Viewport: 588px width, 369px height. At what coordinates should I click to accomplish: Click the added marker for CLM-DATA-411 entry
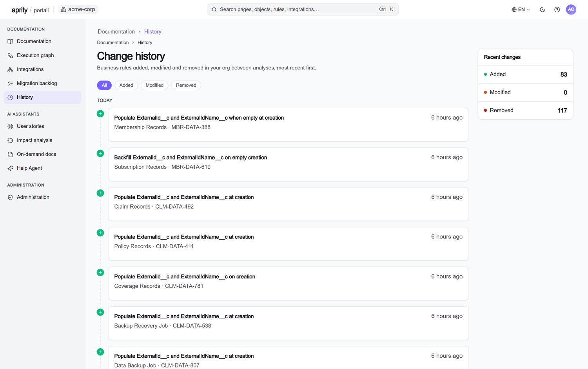[100, 233]
